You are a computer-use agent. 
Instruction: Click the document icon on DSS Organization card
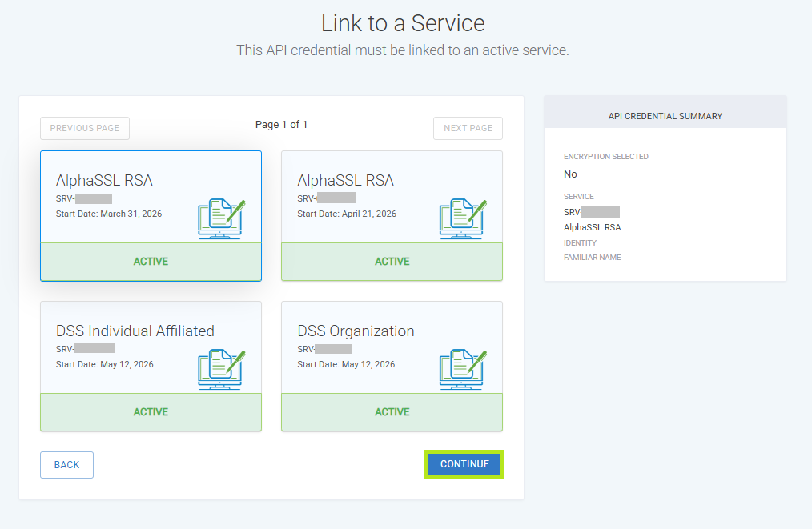(463, 369)
